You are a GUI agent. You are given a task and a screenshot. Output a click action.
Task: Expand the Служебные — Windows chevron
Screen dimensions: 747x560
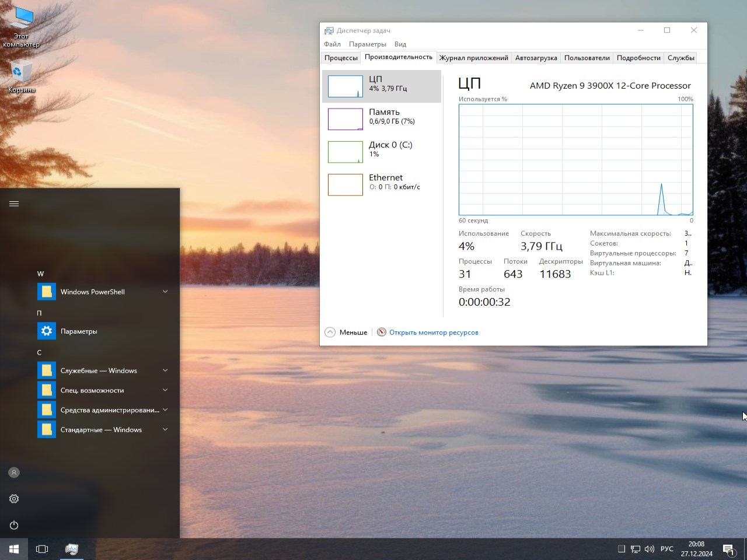click(165, 370)
